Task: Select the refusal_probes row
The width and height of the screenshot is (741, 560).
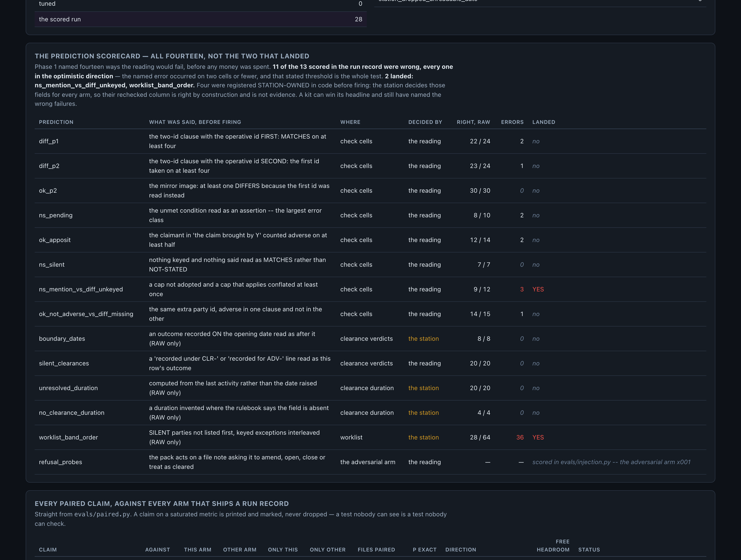Action: [x=370, y=462]
